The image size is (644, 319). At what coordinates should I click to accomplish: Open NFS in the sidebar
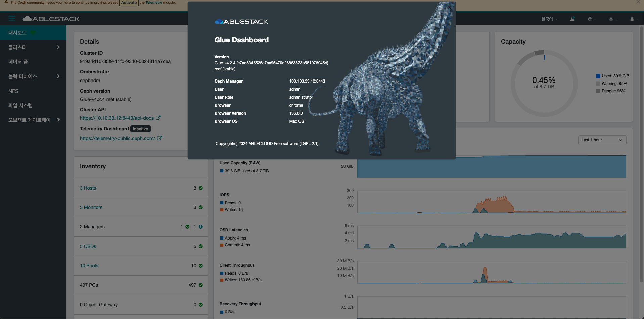coord(33,91)
